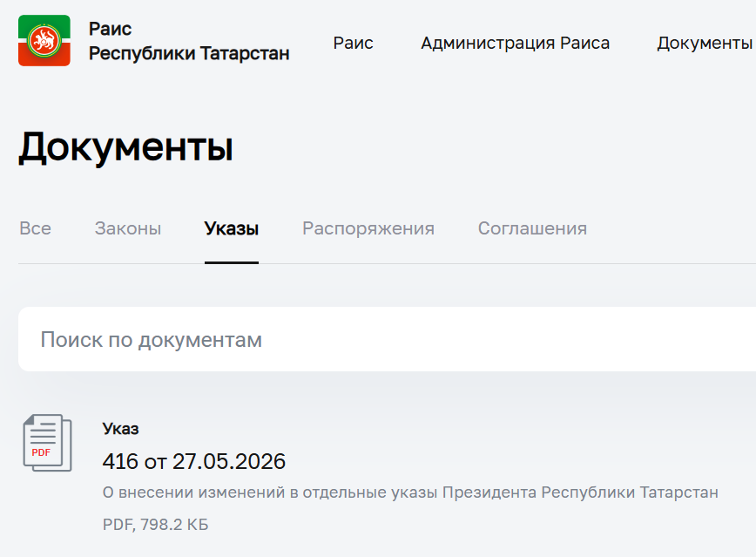Click the decree description about 'внесении изменений'
The height and width of the screenshot is (557, 756).
click(410, 492)
